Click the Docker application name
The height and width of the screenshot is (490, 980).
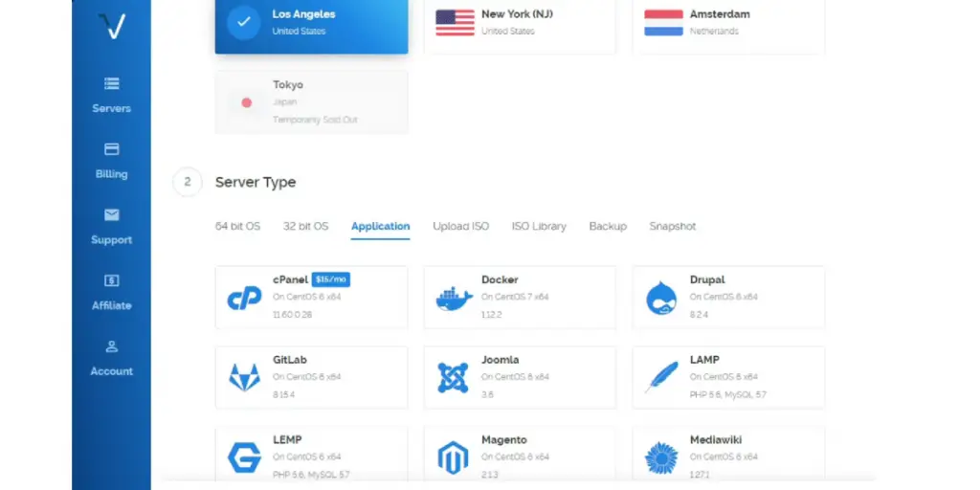click(500, 279)
